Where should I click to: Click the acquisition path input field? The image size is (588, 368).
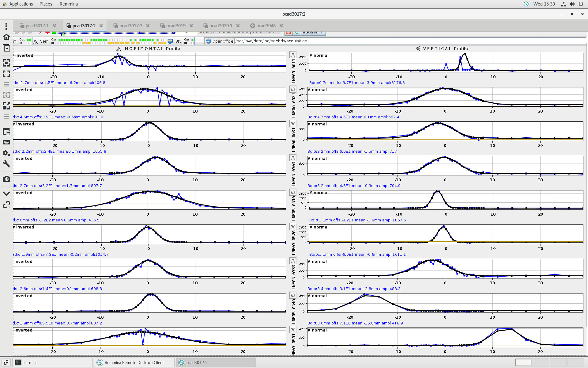pos(410,41)
